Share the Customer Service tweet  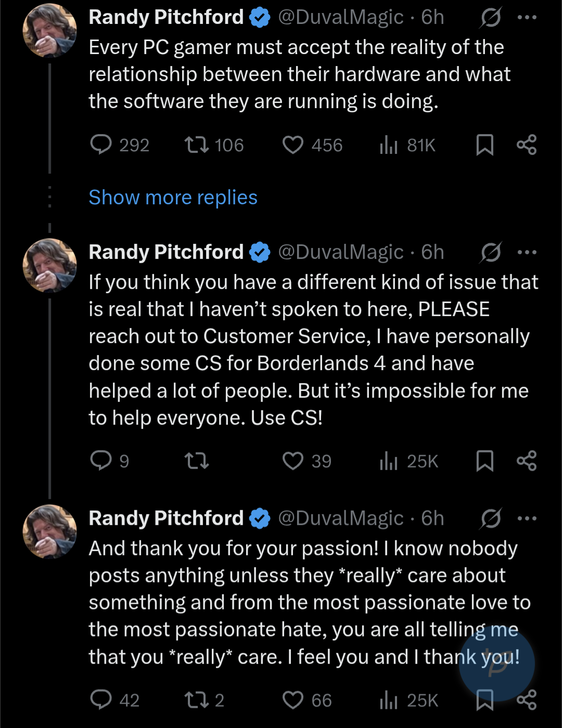click(527, 461)
